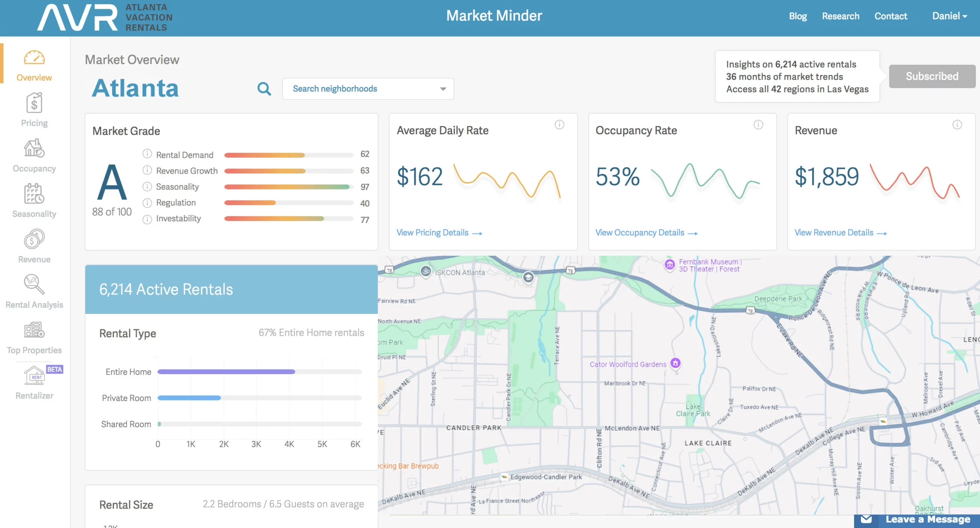Open the Daniel user account menu
The width and height of the screenshot is (980, 528).
[950, 16]
